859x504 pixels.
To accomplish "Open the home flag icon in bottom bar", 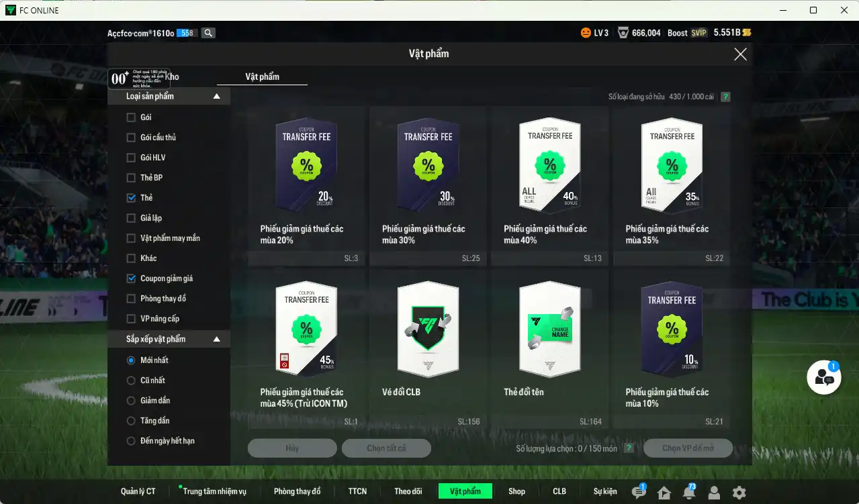I will 664,493.
